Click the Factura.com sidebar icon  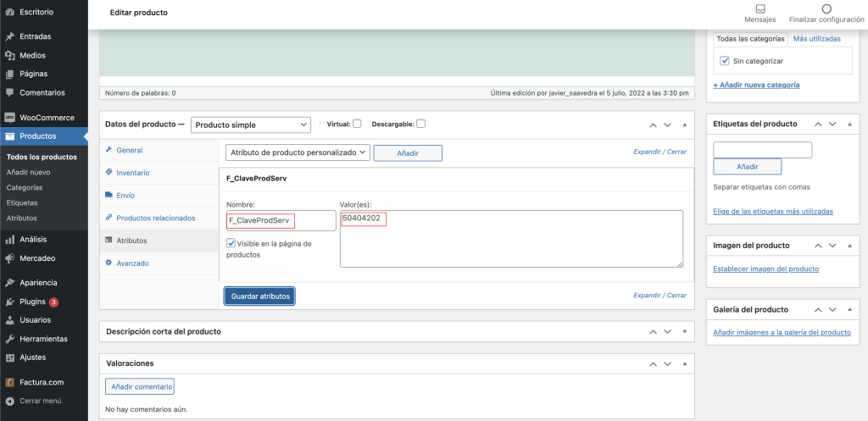coord(9,382)
